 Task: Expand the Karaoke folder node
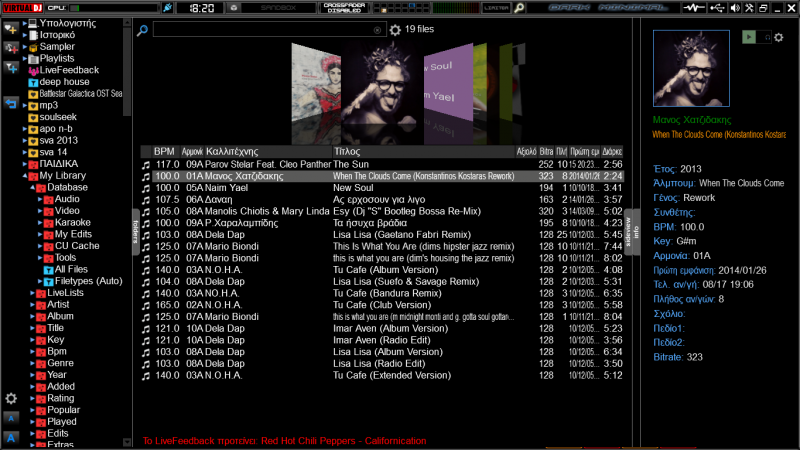(x=40, y=222)
